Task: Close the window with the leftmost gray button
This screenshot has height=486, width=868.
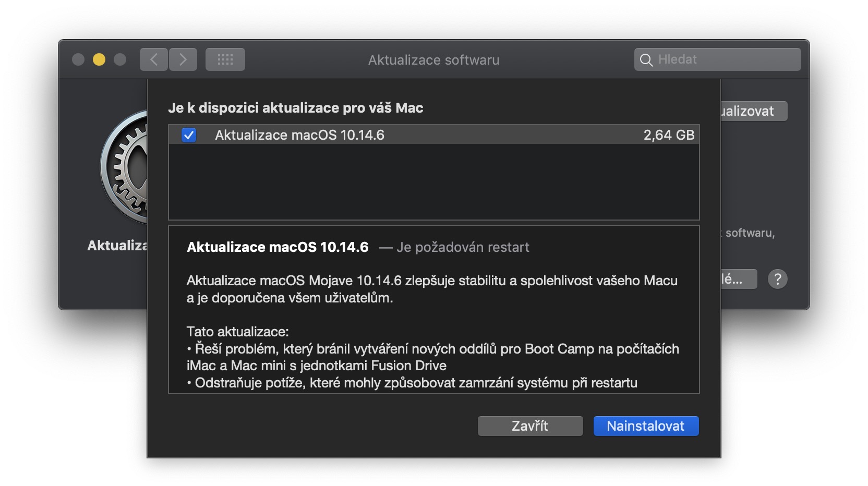Action: click(78, 59)
